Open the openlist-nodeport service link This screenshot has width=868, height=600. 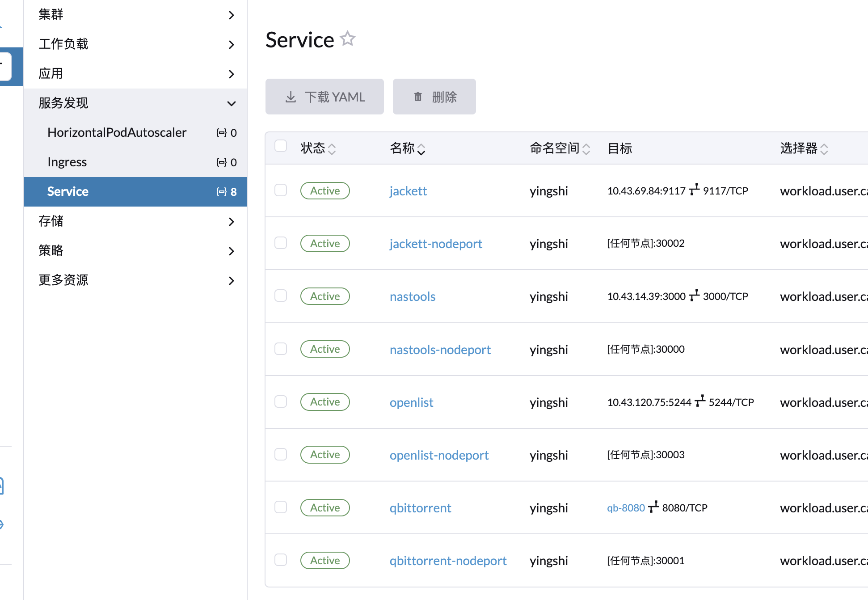[439, 455]
